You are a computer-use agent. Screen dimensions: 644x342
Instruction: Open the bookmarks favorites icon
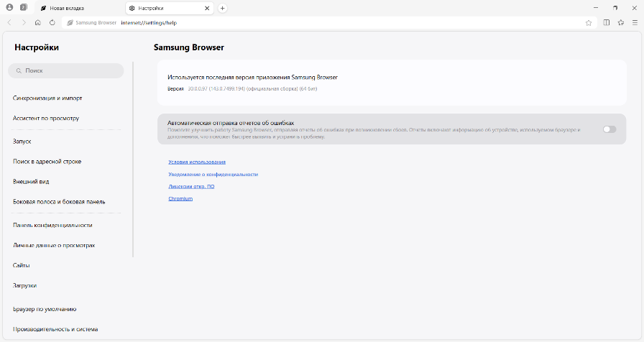(620, 22)
